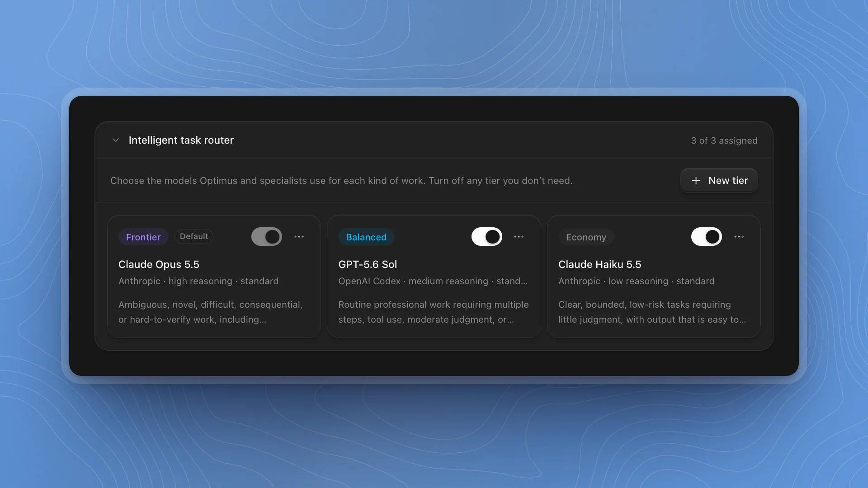
Task: Open Balanced tier three-dot menu
Action: coord(519,237)
